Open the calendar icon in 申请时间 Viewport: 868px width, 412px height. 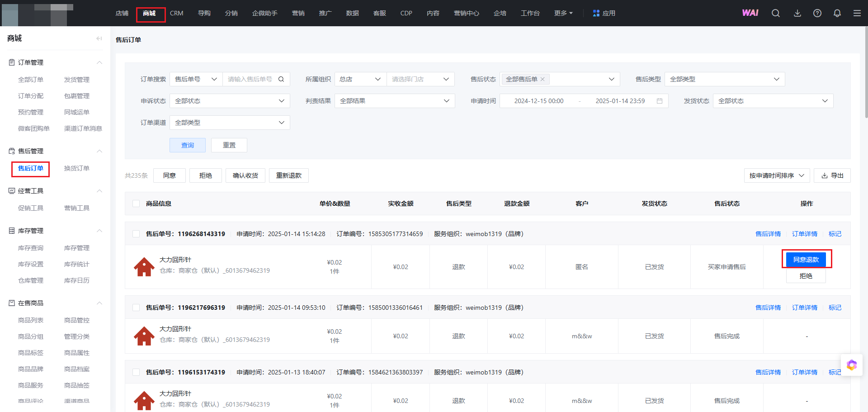[660, 101]
